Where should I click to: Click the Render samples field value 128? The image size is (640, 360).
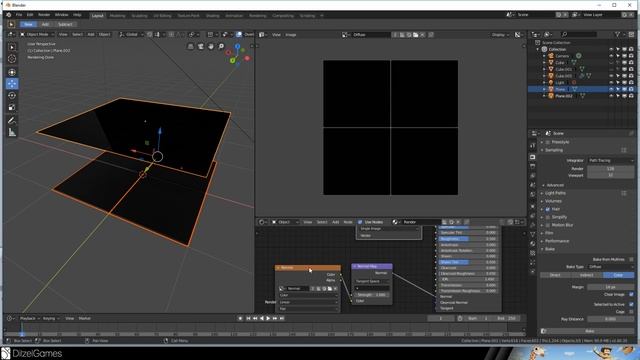pos(610,169)
